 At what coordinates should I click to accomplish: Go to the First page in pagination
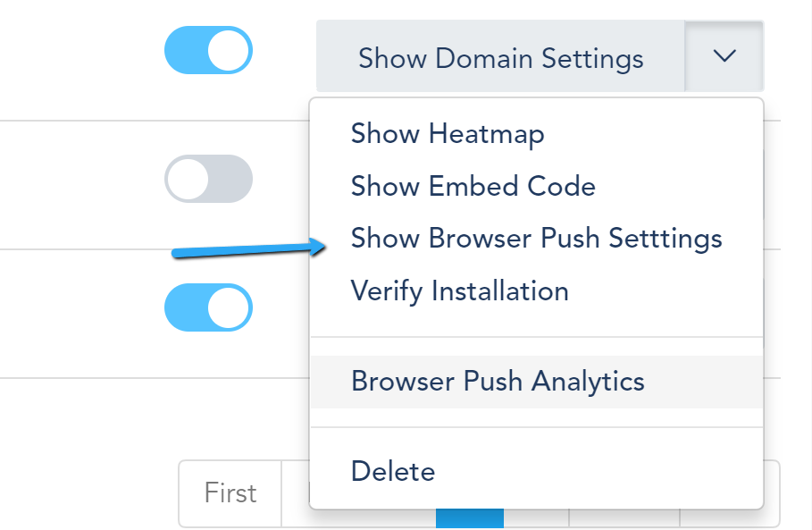point(230,493)
